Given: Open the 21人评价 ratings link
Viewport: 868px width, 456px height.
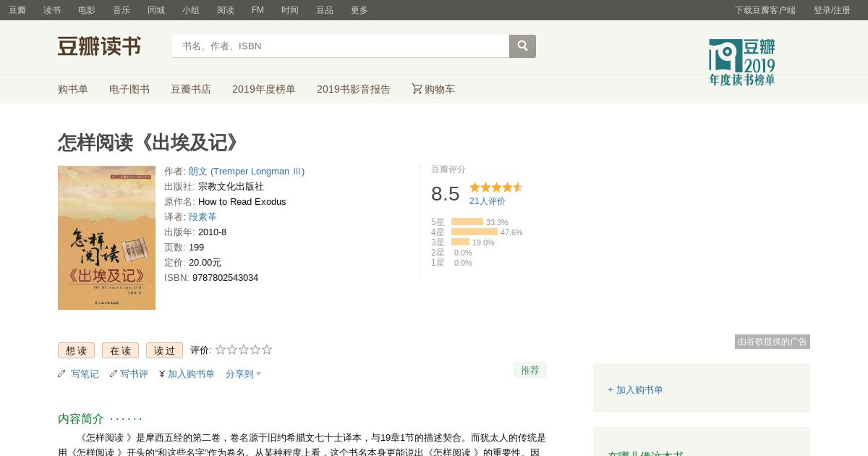Looking at the screenshot, I should pos(488,201).
